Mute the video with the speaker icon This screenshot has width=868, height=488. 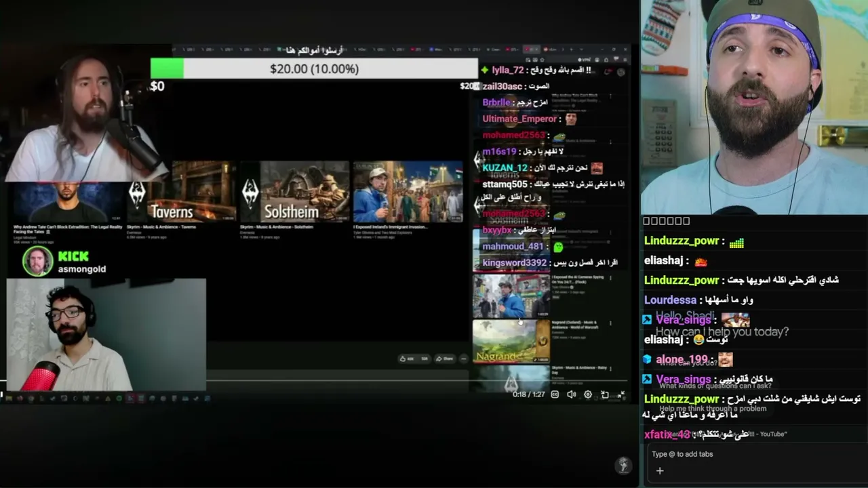[x=571, y=394]
